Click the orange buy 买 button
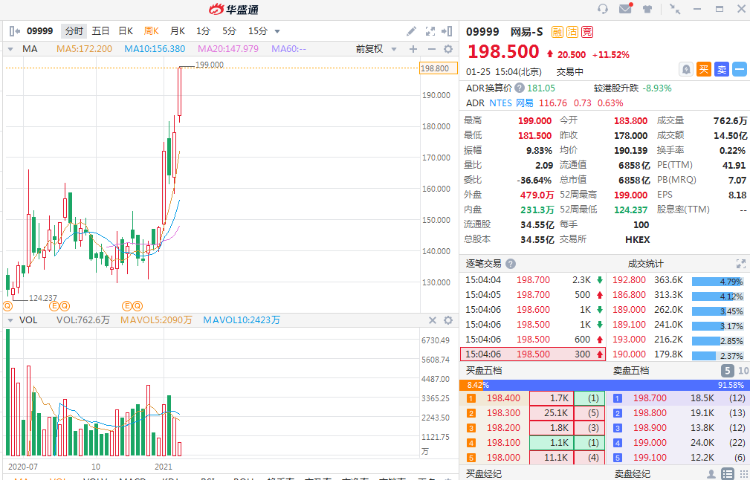 [704, 69]
